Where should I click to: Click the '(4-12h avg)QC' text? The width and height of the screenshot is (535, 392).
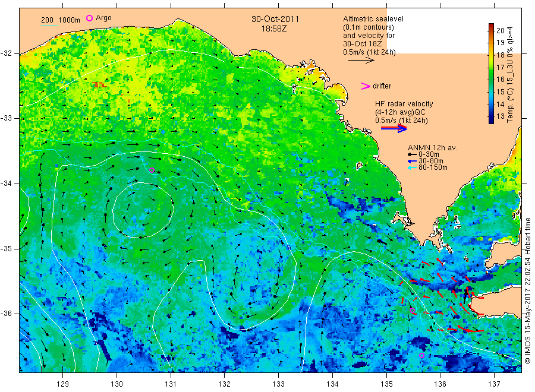[x=400, y=112]
